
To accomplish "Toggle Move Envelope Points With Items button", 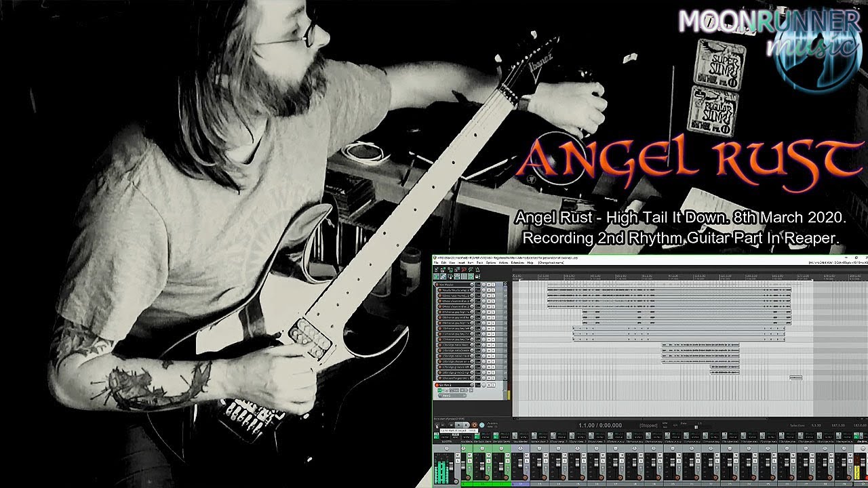I will coord(457,277).
